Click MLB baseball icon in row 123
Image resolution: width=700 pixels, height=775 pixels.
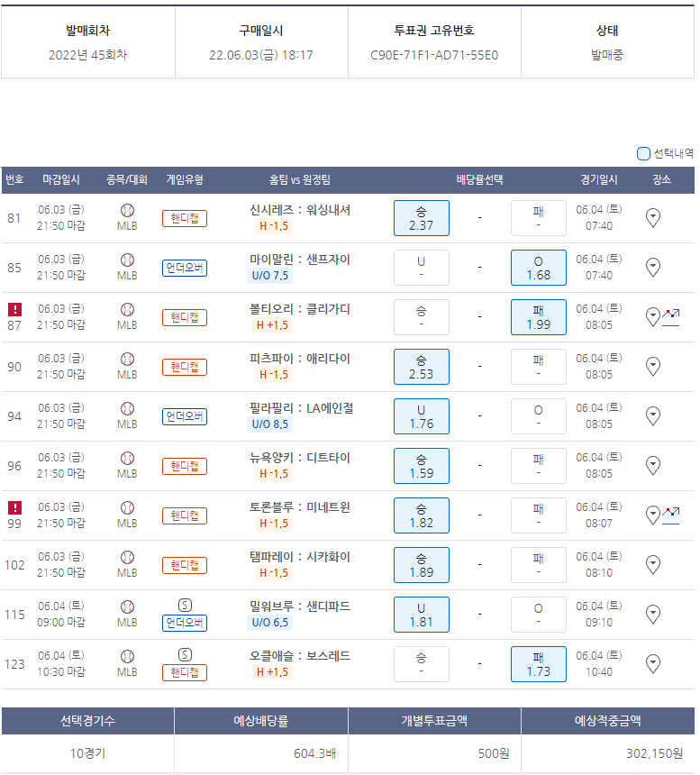127,656
